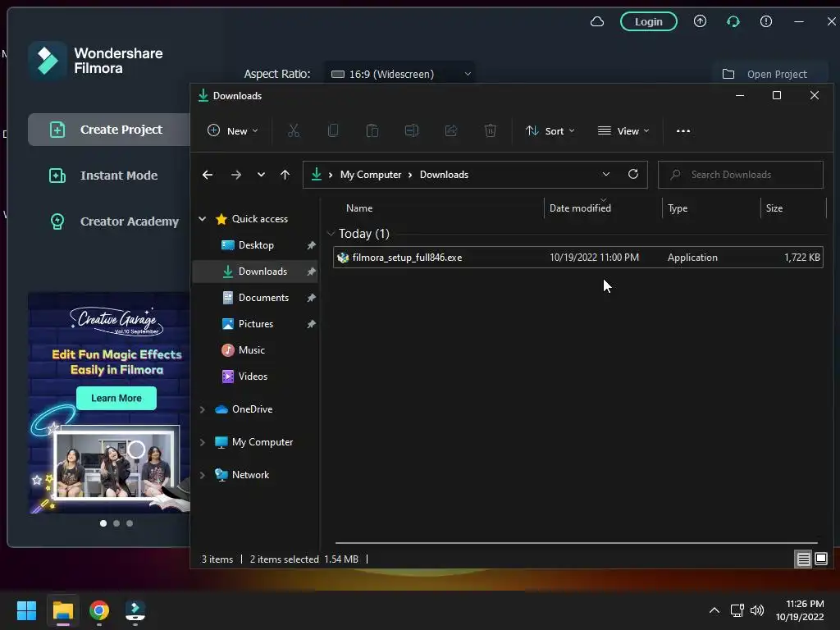This screenshot has width=840, height=630.
Task: Show hidden tray icons
Action: (714, 610)
